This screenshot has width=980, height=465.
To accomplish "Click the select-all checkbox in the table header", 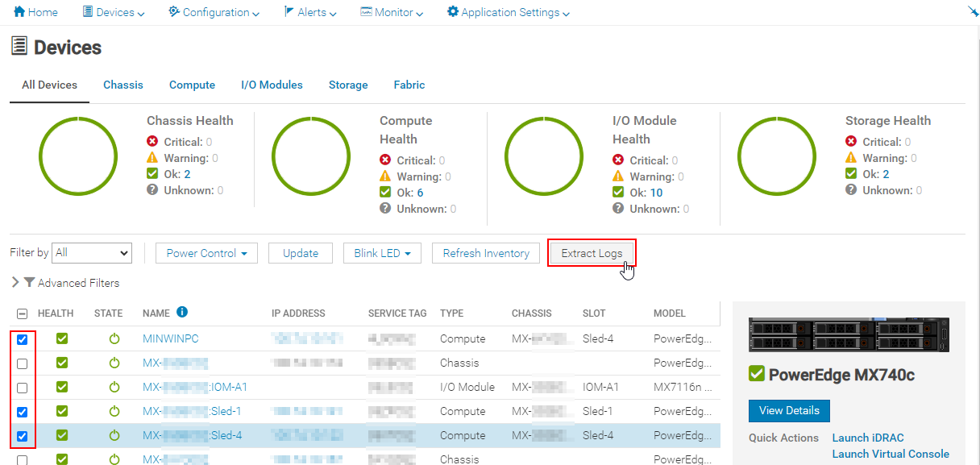I will [23, 313].
